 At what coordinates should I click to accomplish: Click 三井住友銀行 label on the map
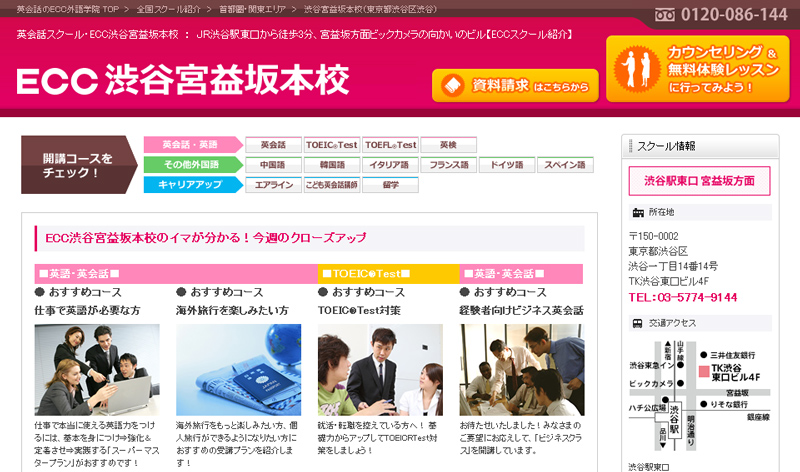click(x=733, y=355)
